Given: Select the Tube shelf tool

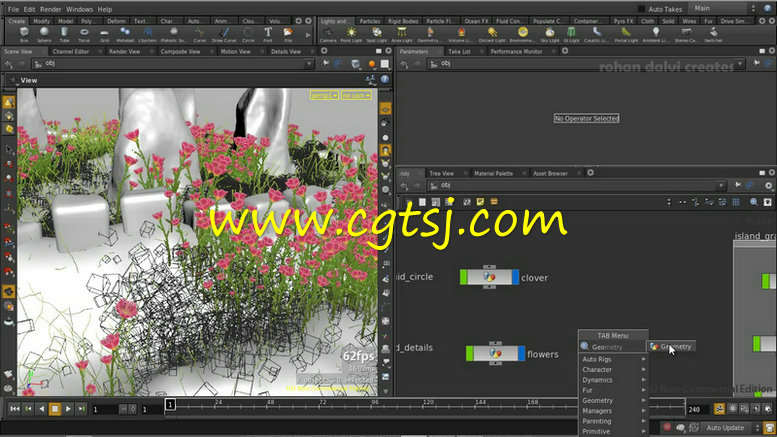Looking at the screenshot, I should click(64, 34).
